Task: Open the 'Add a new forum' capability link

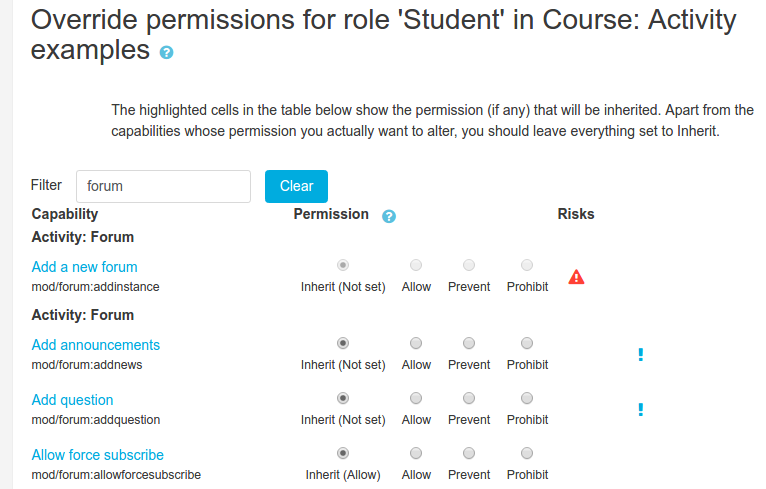Action: point(85,267)
